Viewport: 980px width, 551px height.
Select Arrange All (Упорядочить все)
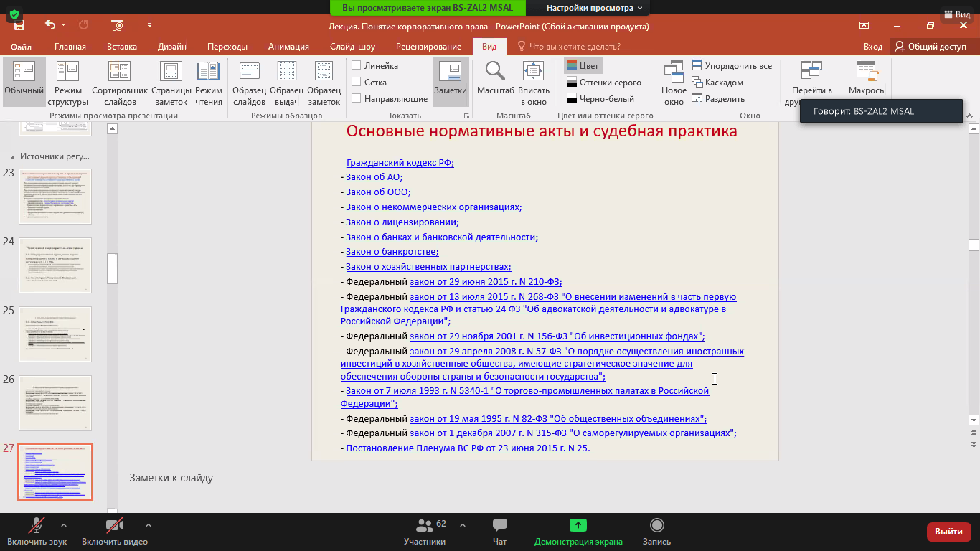pos(732,66)
